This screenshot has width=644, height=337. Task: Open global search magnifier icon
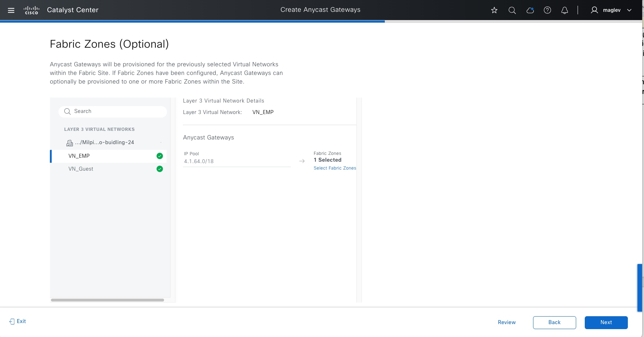[512, 10]
